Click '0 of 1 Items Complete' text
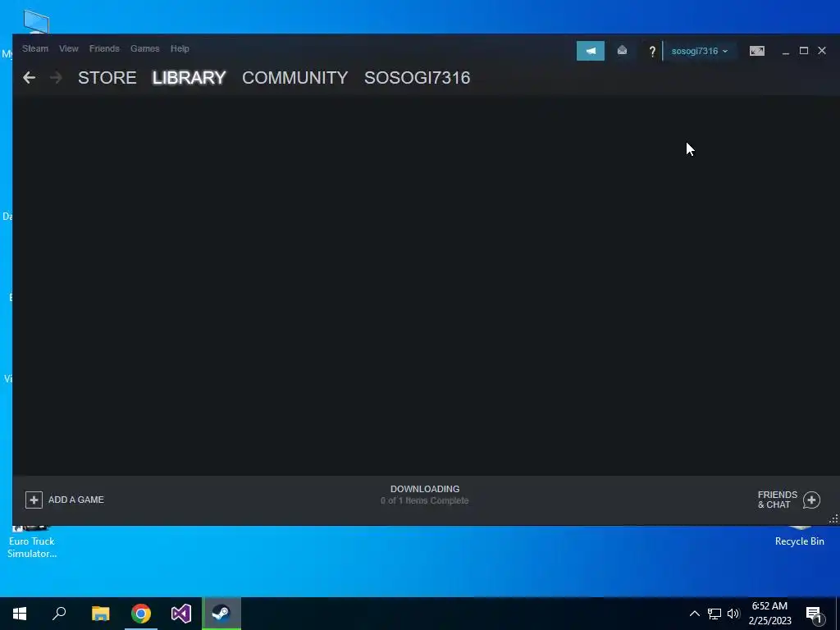This screenshot has width=840, height=630. click(425, 501)
